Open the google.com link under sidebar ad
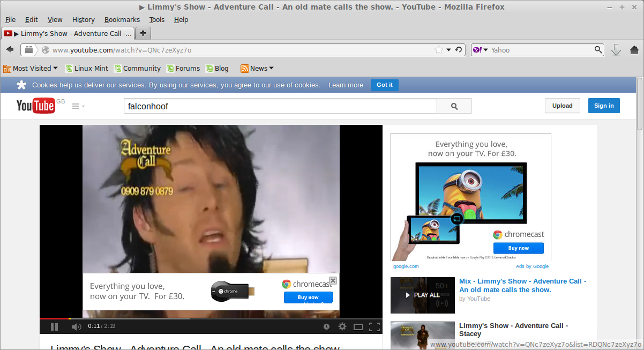This screenshot has height=350, width=644. pyautogui.click(x=406, y=266)
